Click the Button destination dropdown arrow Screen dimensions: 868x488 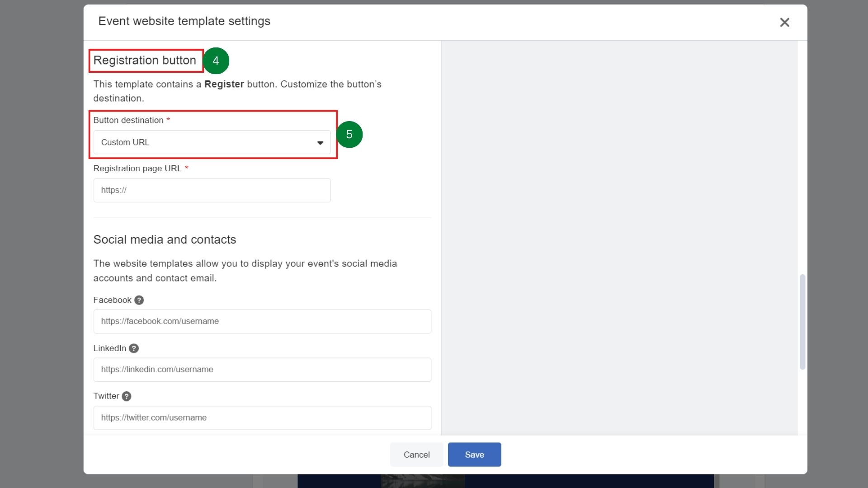click(320, 142)
